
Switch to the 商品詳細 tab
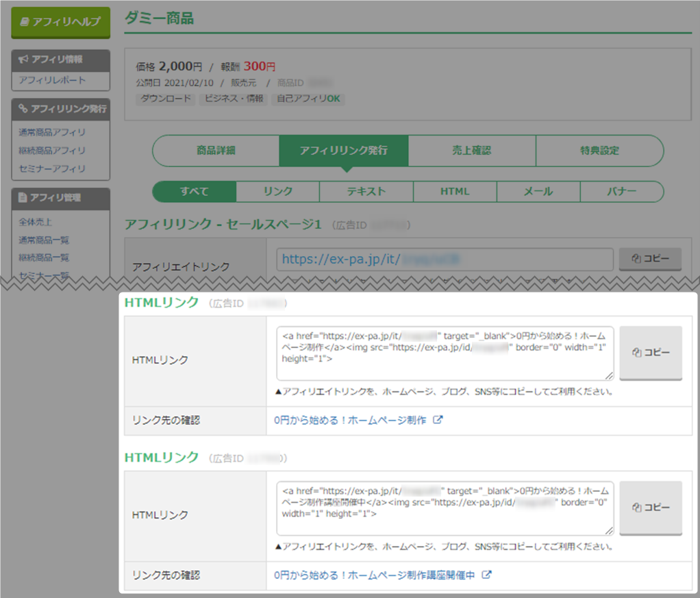coord(216,151)
